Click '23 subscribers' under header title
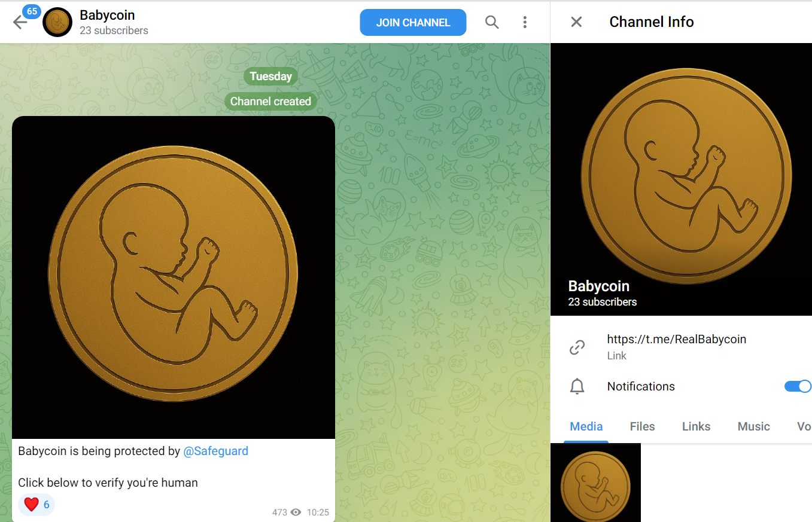The image size is (812, 522). (114, 30)
